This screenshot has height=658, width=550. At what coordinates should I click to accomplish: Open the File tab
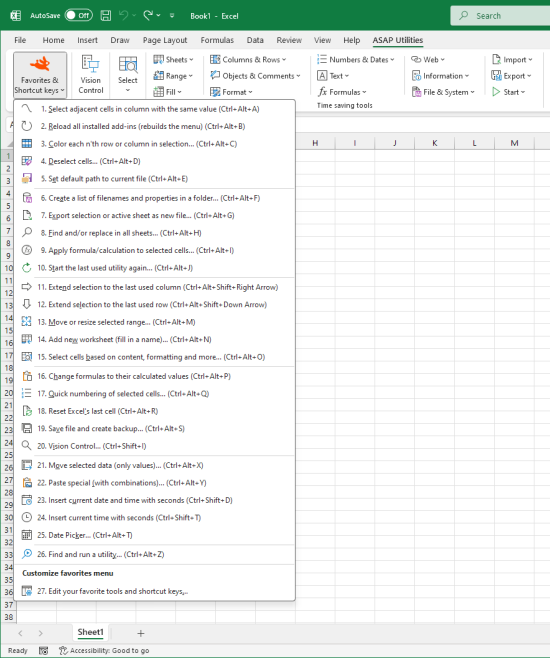[20, 40]
